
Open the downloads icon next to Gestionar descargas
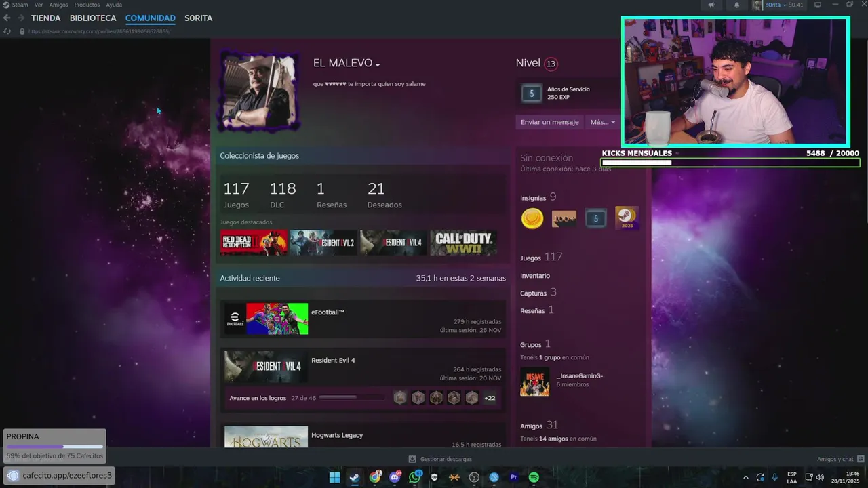[x=412, y=459]
